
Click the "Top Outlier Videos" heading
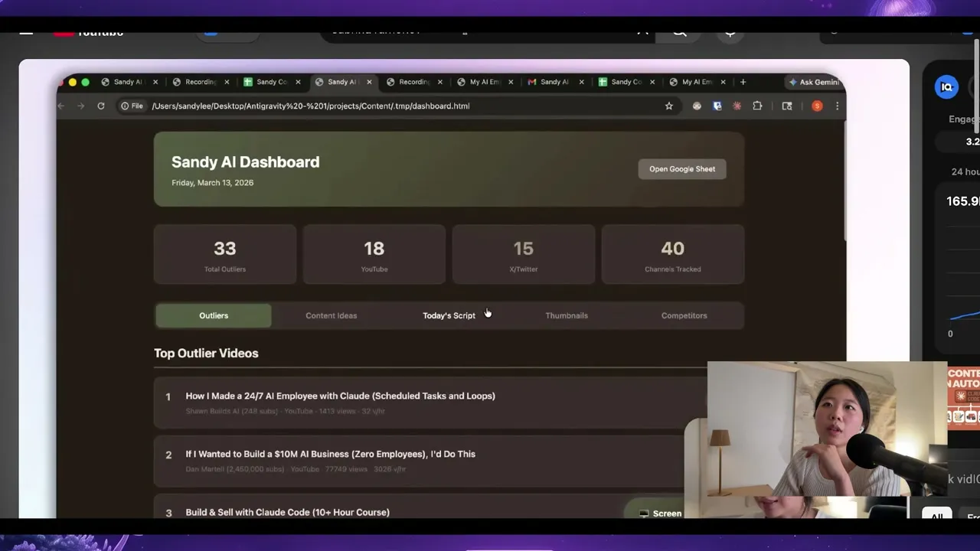(206, 353)
